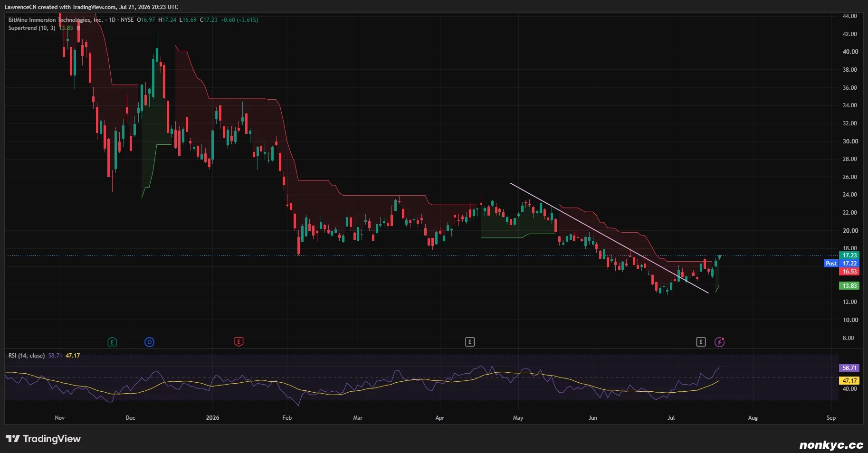Select the BitMine Immersion Technologies, Inc. symbol title
This screenshot has width=868, height=453.
coord(56,20)
